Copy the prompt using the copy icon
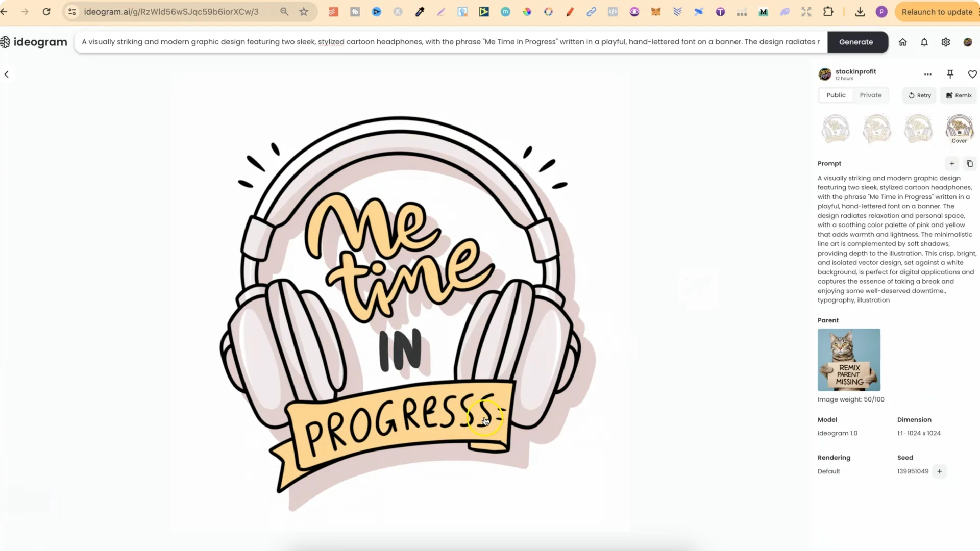 970,163
